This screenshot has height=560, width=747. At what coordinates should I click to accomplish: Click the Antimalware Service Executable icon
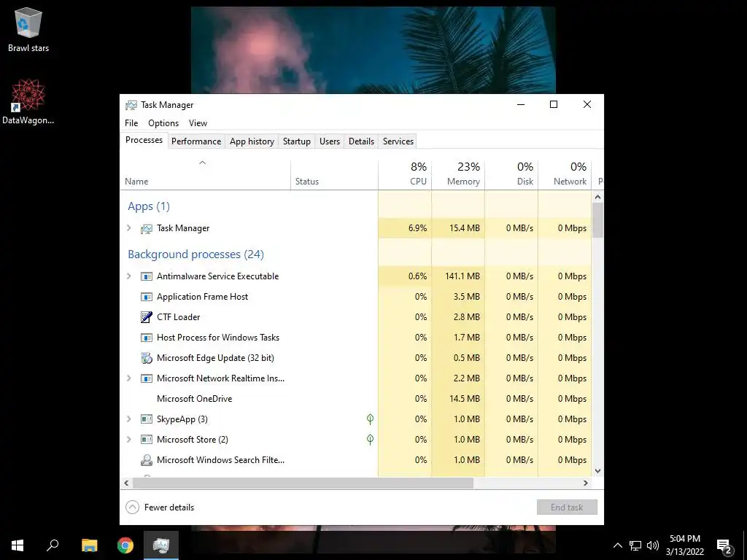(146, 276)
